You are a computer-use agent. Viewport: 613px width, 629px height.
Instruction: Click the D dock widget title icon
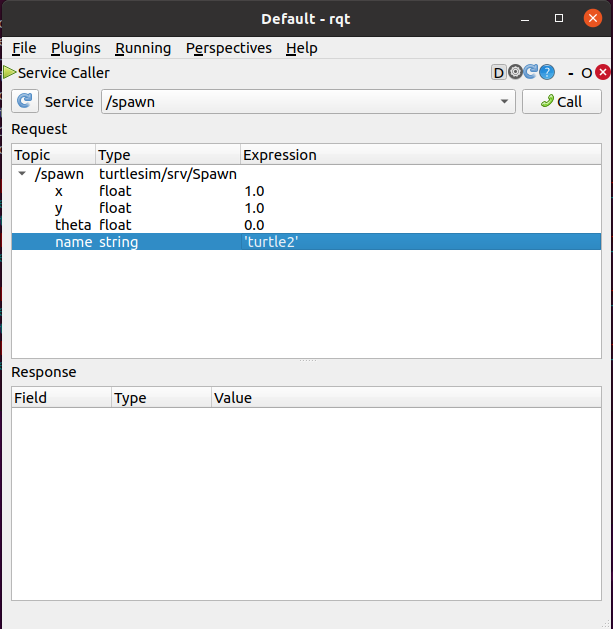pyautogui.click(x=499, y=73)
